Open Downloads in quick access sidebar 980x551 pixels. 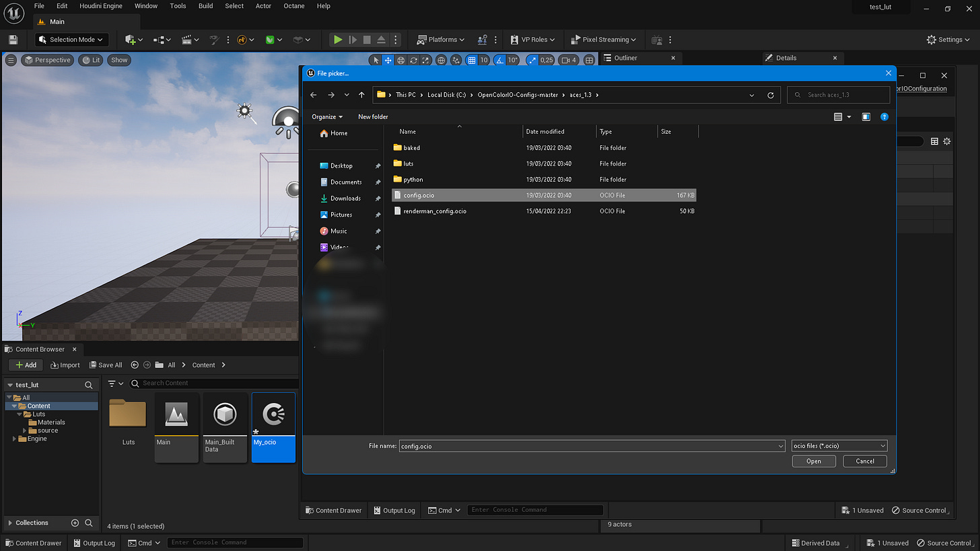[345, 198]
